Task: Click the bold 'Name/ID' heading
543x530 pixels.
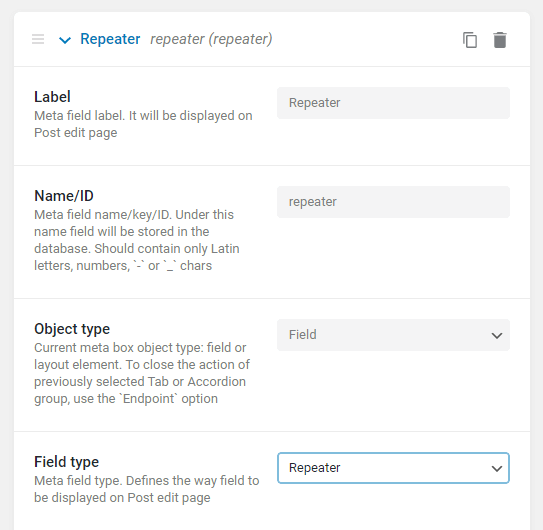Action: [64, 196]
